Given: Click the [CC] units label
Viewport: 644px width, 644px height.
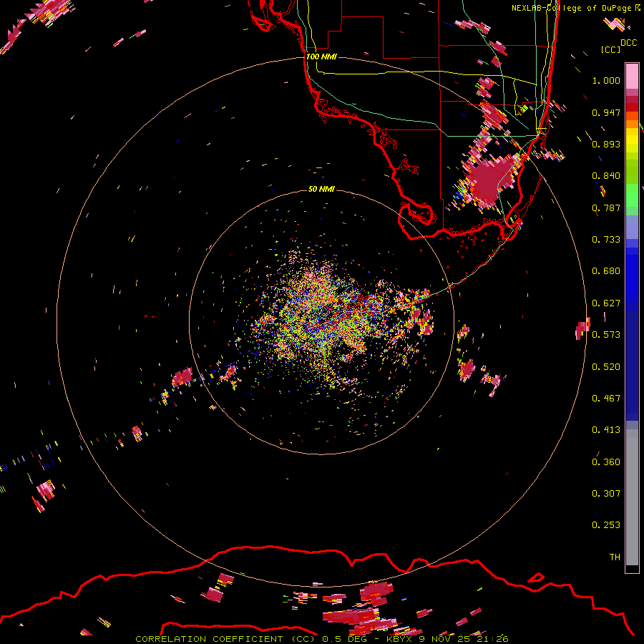Looking at the screenshot, I should pyautogui.click(x=610, y=49).
